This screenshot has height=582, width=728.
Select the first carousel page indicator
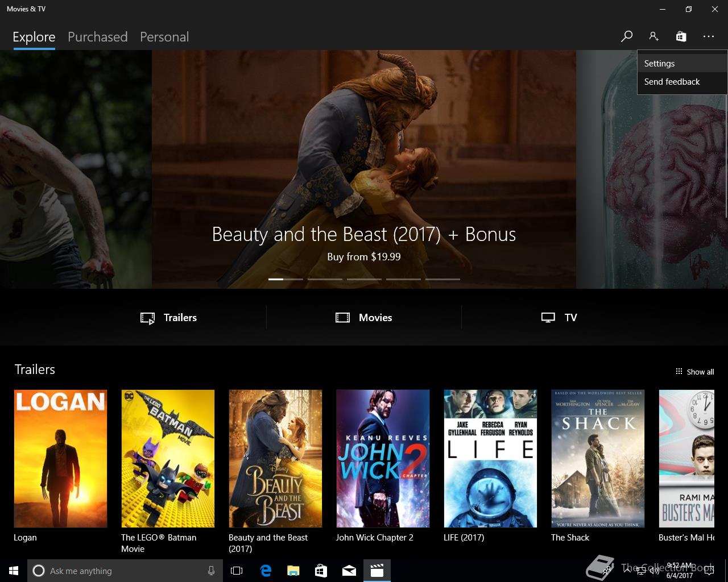tap(286, 279)
